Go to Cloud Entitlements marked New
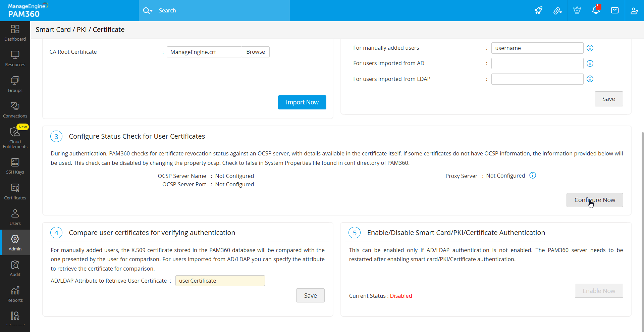 tap(15, 137)
